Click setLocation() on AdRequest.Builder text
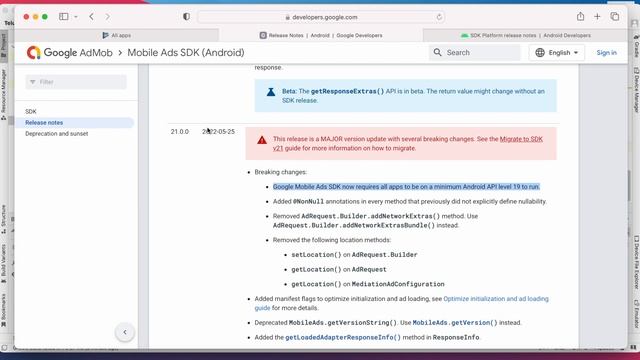The image size is (640, 360). click(354, 255)
